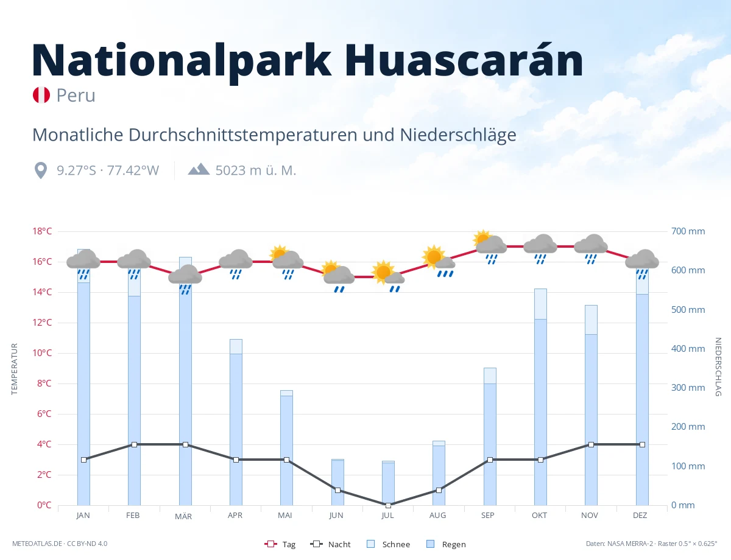Click the April precipitation bar
The image size is (731, 560).
pyautogui.click(x=236, y=422)
